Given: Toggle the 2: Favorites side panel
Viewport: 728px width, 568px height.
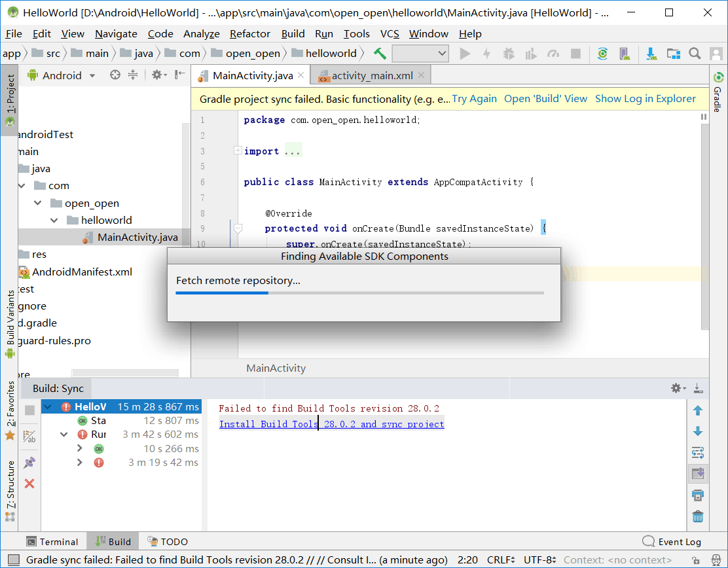Looking at the screenshot, I should tap(10, 410).
